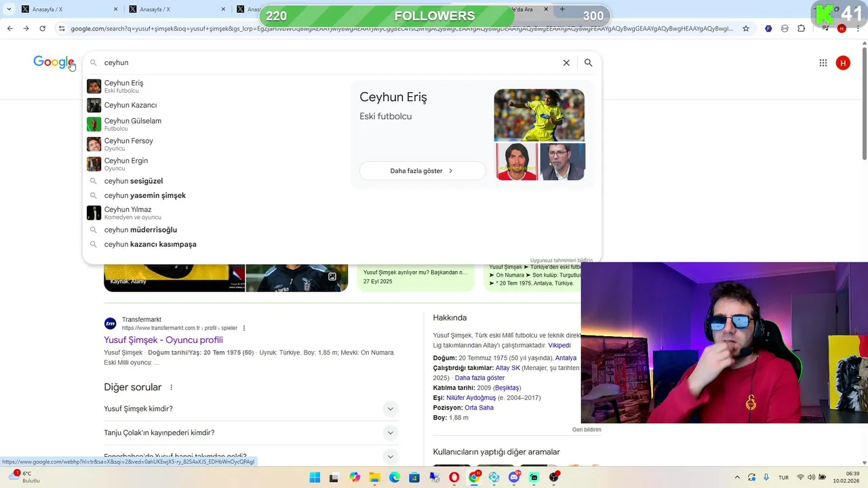Image resolution: width=868 pixels, height=488 pixels.
Task: Open OBS Studio from taskbar
Action: click(x=554, y=478)
